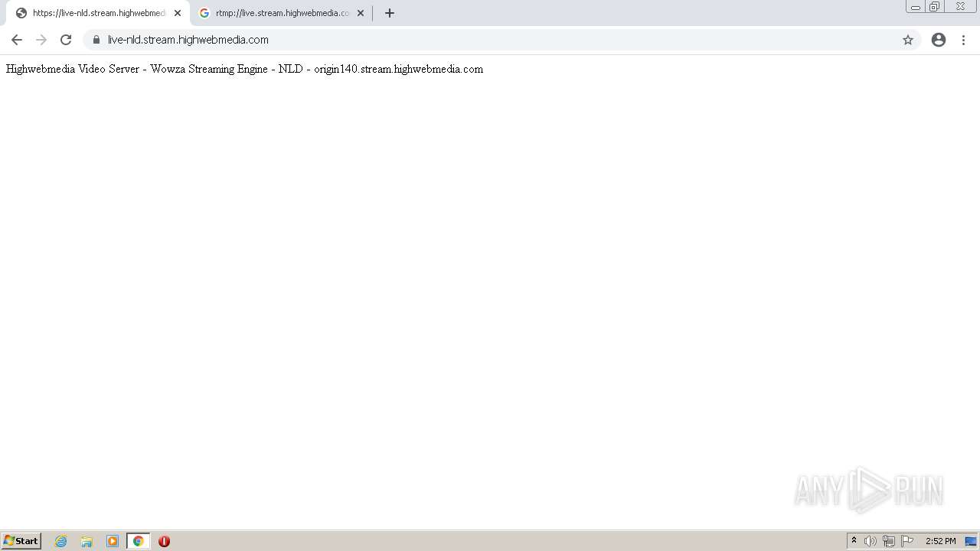Open Chrome's three-dot menu

tap(964, 40)
